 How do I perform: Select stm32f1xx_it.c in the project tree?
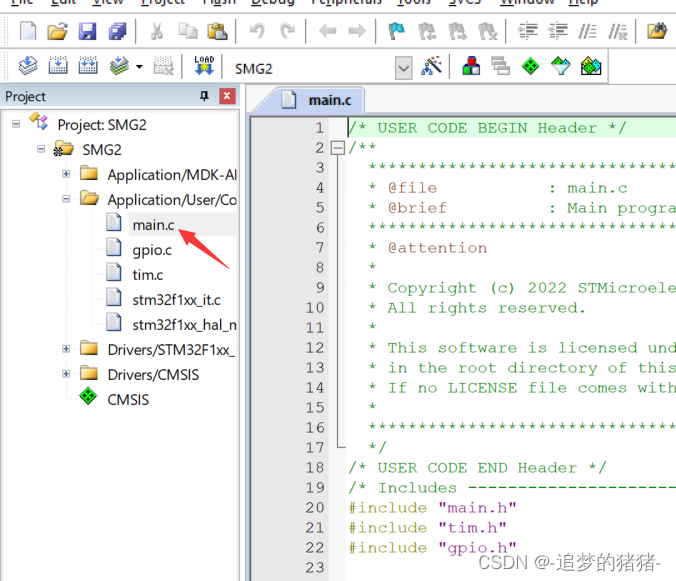coord(176,300)
